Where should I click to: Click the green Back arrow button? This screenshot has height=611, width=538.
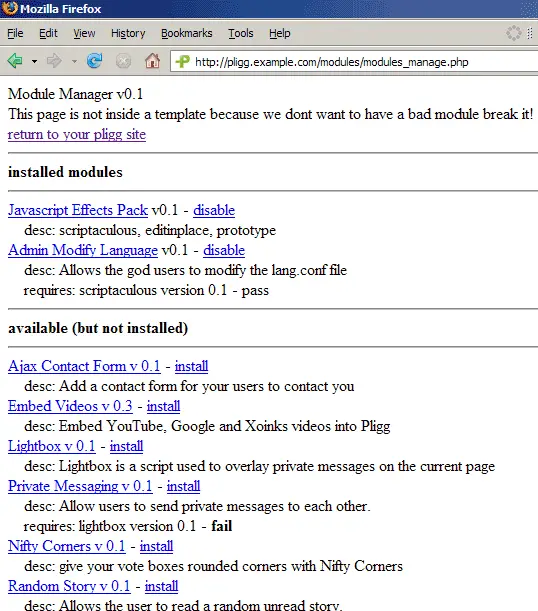pos(15,61)
